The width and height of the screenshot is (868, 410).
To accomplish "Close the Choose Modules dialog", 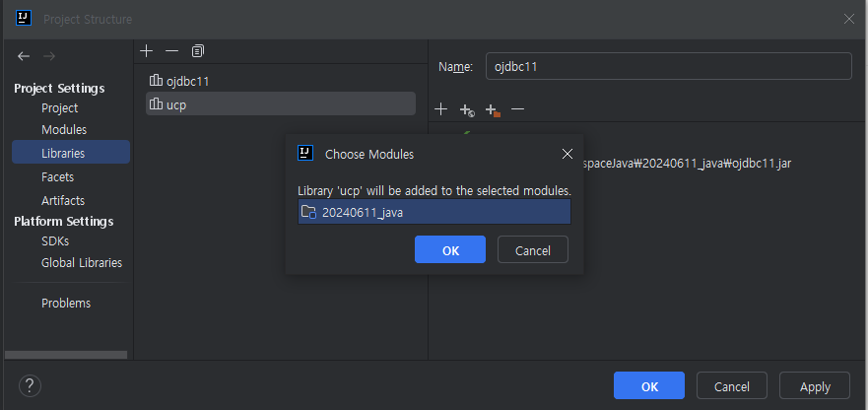I will pos(567,154).
